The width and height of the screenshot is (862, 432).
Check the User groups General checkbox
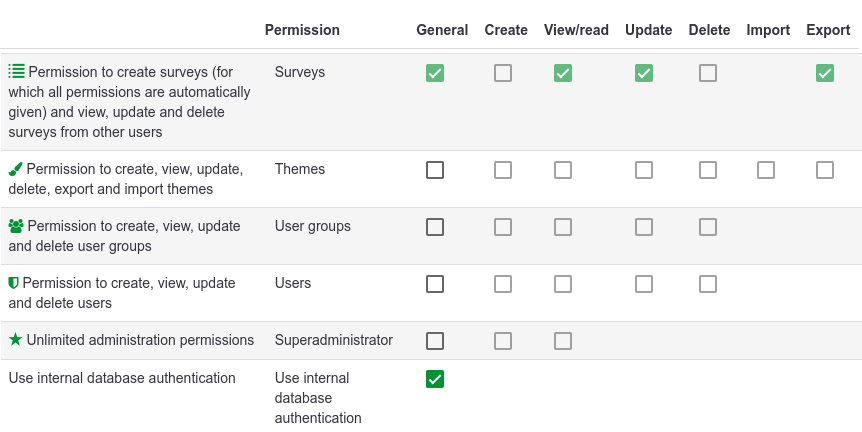tap(435, 227)
